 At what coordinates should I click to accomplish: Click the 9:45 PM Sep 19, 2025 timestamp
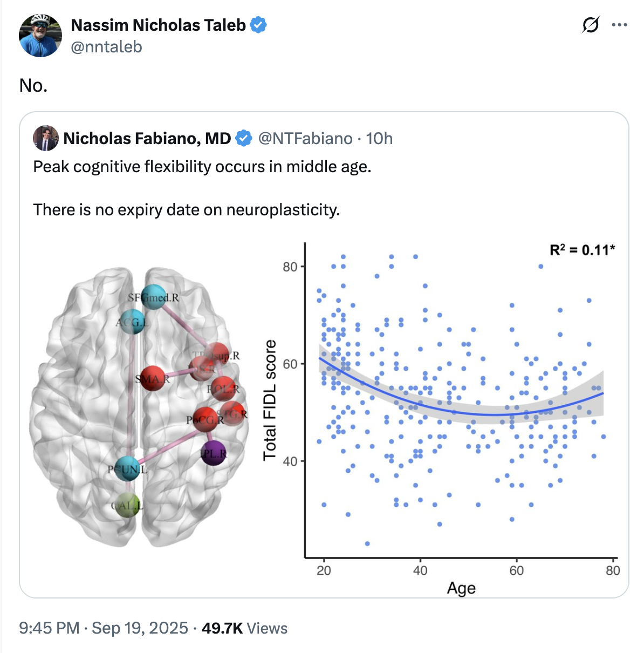coord(103,628)
